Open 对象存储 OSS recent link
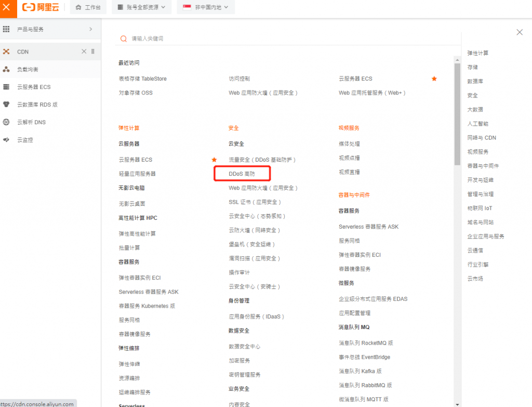The height and width of the screenshot is (407, 532). (136, 93)
